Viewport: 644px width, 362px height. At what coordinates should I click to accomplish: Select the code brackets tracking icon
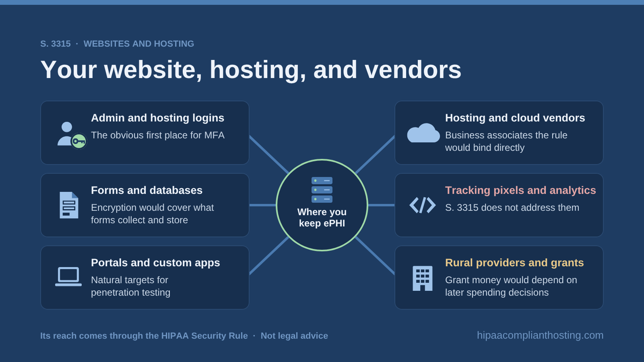point(423,205)
